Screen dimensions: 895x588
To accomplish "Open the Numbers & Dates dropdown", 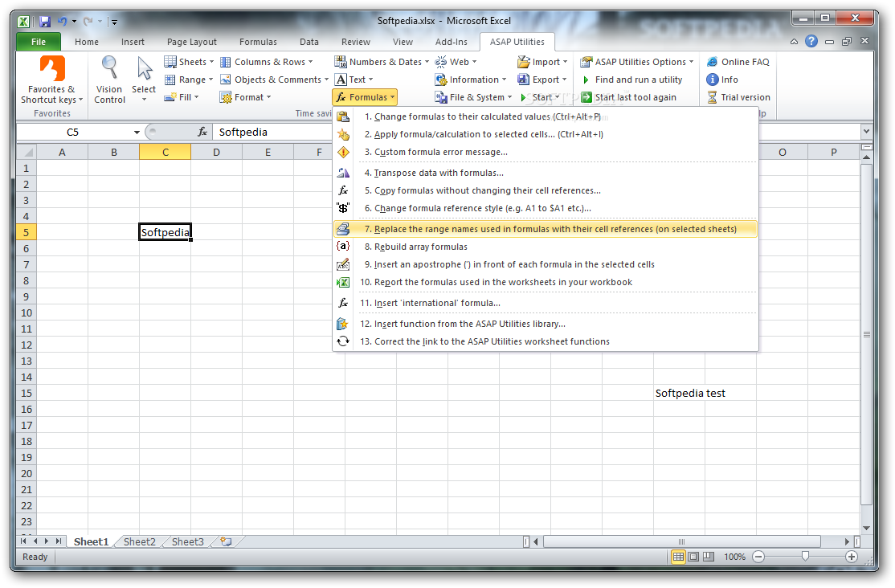I will coord(382,62).
